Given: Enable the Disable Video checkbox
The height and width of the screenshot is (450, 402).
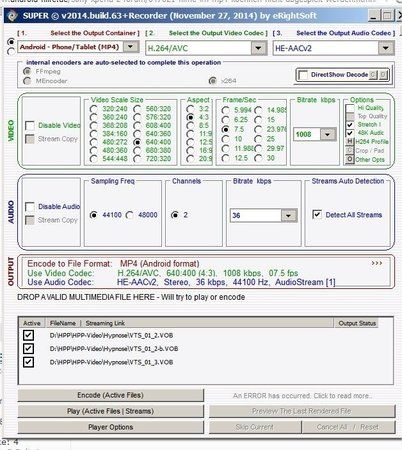Looking at the screenshot, I should click(x=30, y=126).
